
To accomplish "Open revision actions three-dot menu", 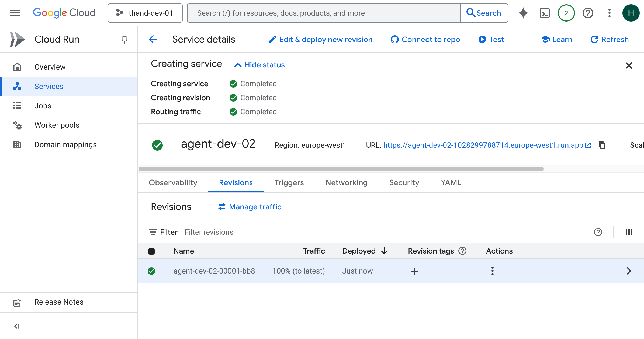I will click(x=492, y=271).
